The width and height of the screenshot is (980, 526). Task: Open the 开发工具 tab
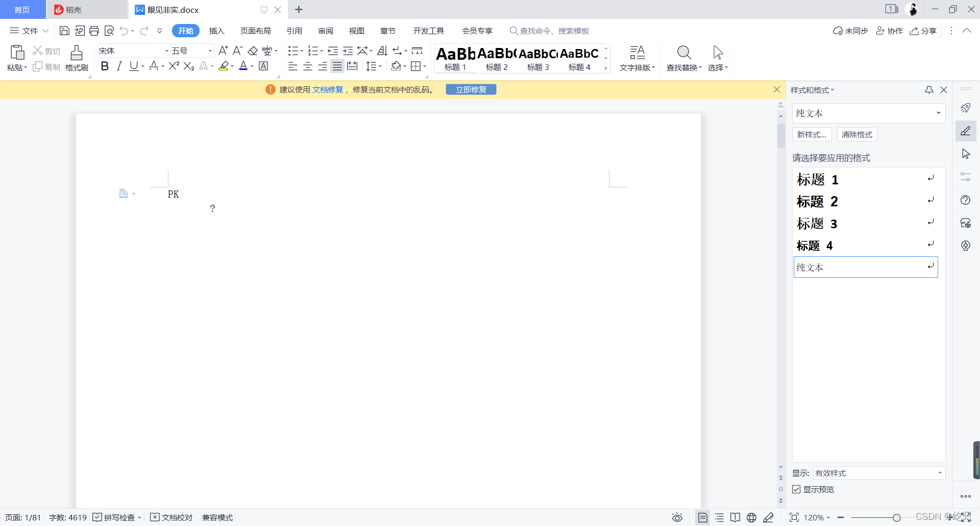pos(429,31)
